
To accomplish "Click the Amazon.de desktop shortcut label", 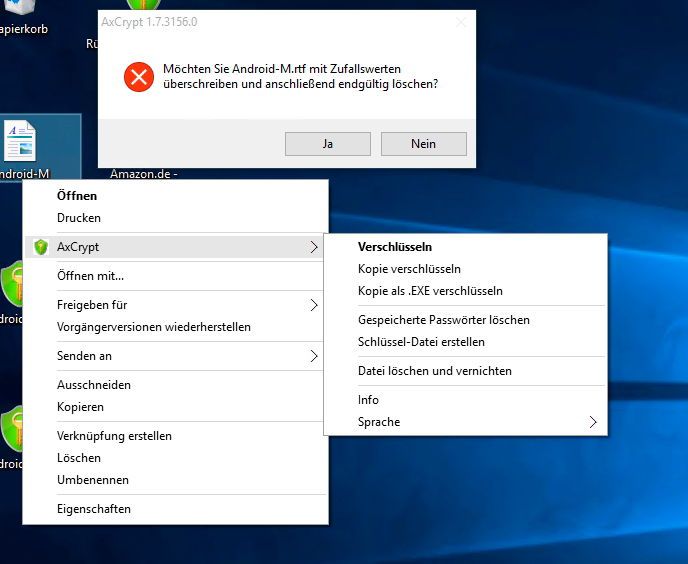I will pos(144,174).
